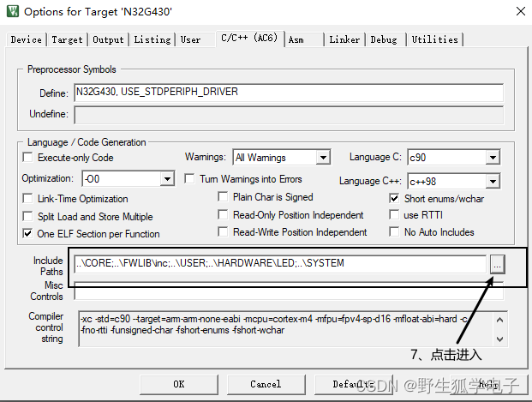This screenshot has width=532, height=402.
Task: Toggle Execute-only Code checkbox
Action: pos(27,157)
